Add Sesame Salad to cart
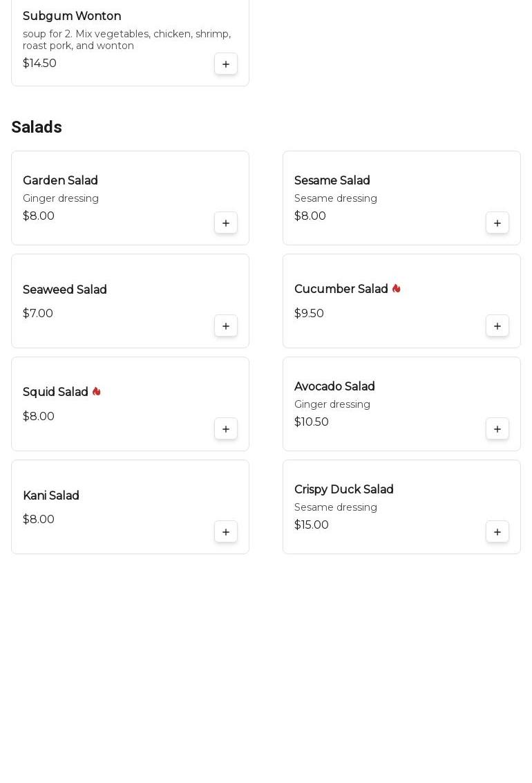 point(497,223)
